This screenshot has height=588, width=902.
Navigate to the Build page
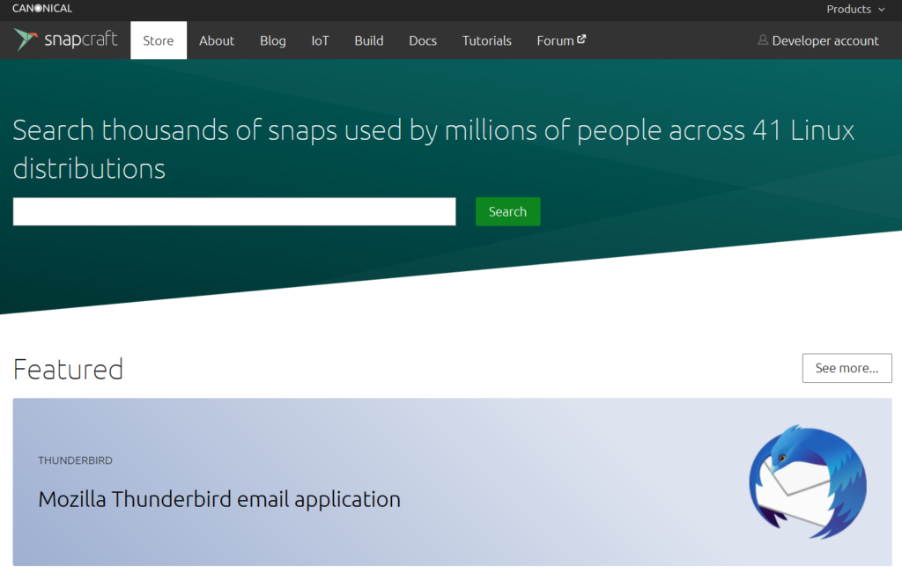click(369, 40)
